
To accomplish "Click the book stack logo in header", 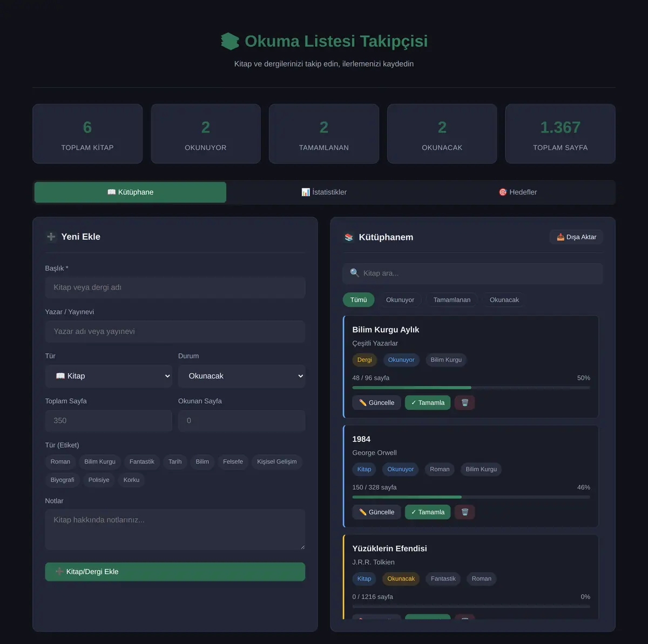I will pos(230,41).
